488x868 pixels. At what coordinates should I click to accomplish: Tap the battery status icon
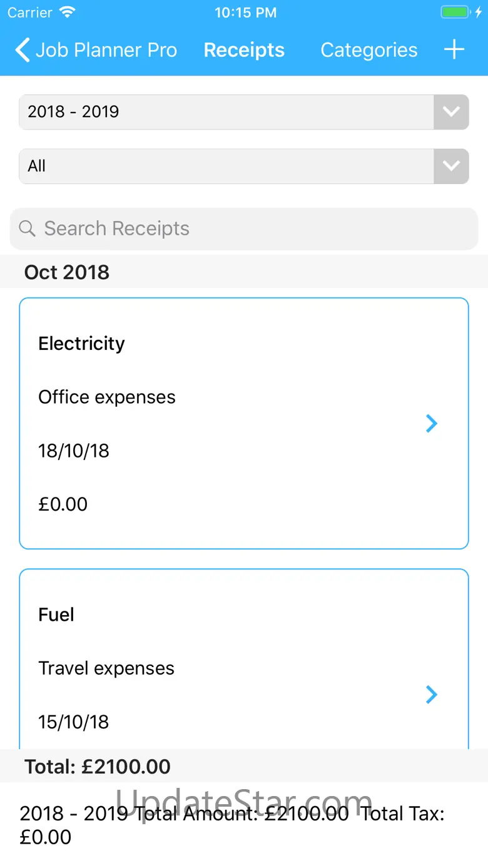point(455,13)
